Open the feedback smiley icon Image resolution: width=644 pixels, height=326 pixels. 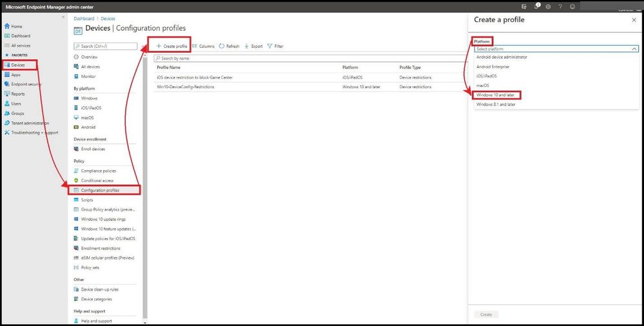point(572,6)
